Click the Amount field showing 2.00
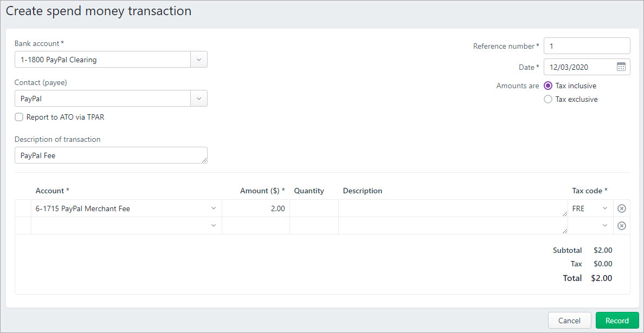644x333 pixels. 256,208
